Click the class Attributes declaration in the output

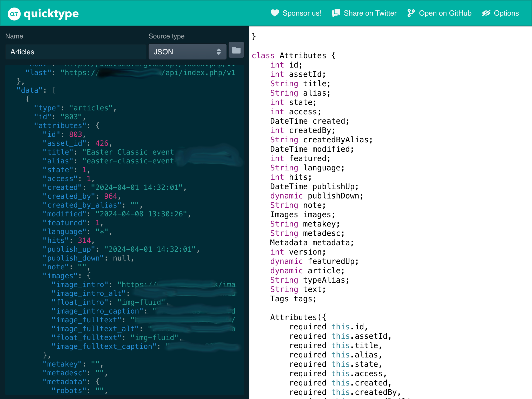coord(294,56)
